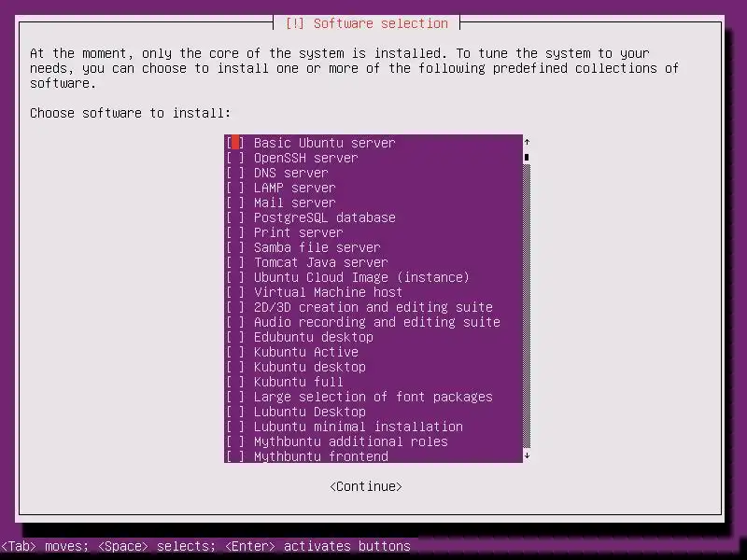Select the 'LAMP server' label

click(x=294, y=188)
